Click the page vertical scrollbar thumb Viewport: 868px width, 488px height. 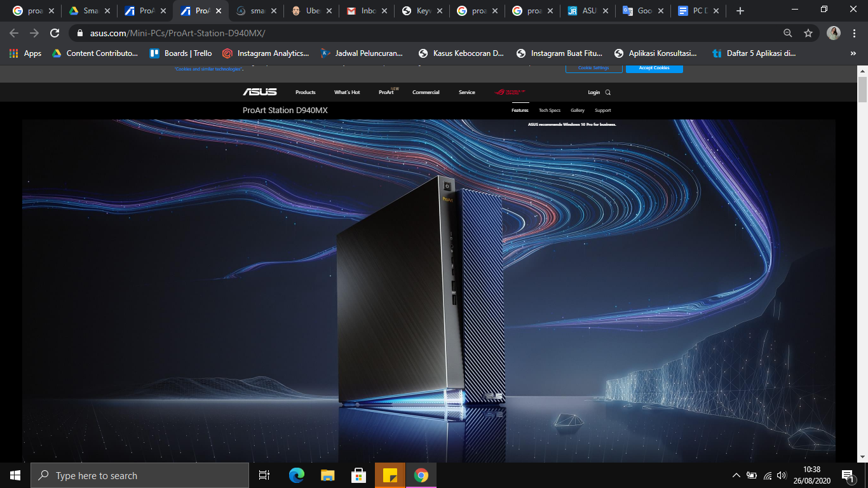862,89
